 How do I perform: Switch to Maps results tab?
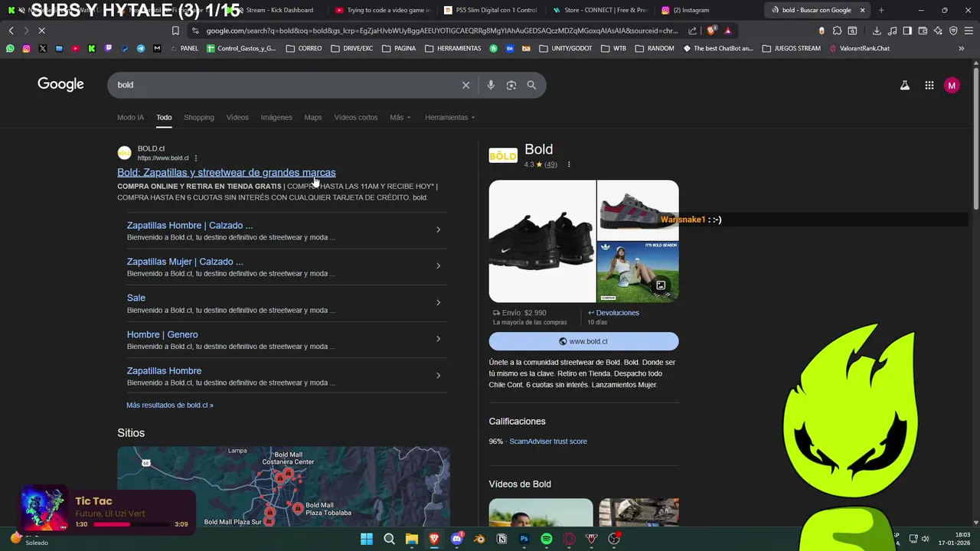313,117
